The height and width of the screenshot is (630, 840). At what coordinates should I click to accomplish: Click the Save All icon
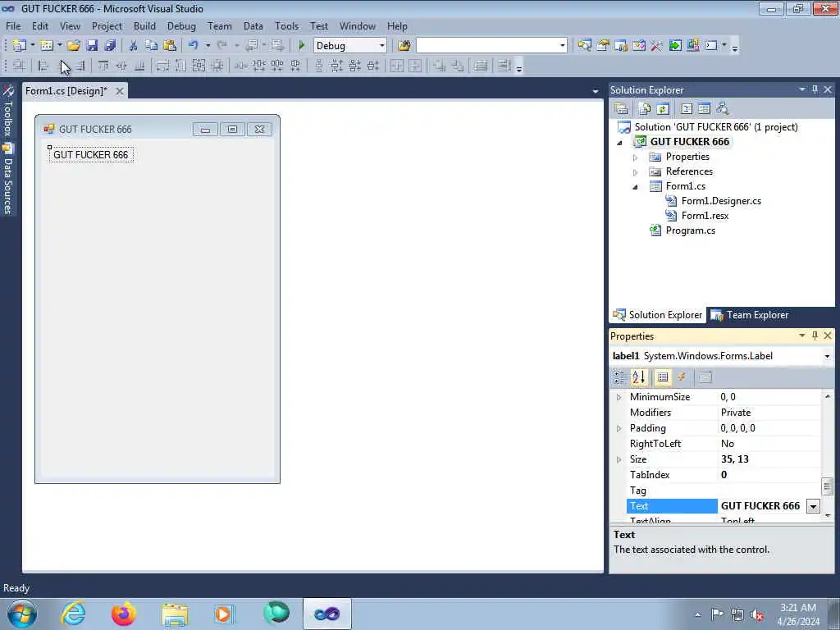tap(110, 46)
